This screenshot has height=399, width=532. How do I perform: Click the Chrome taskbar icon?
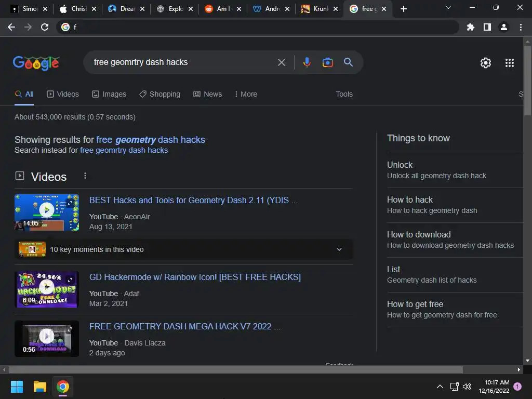coord(63,387)
